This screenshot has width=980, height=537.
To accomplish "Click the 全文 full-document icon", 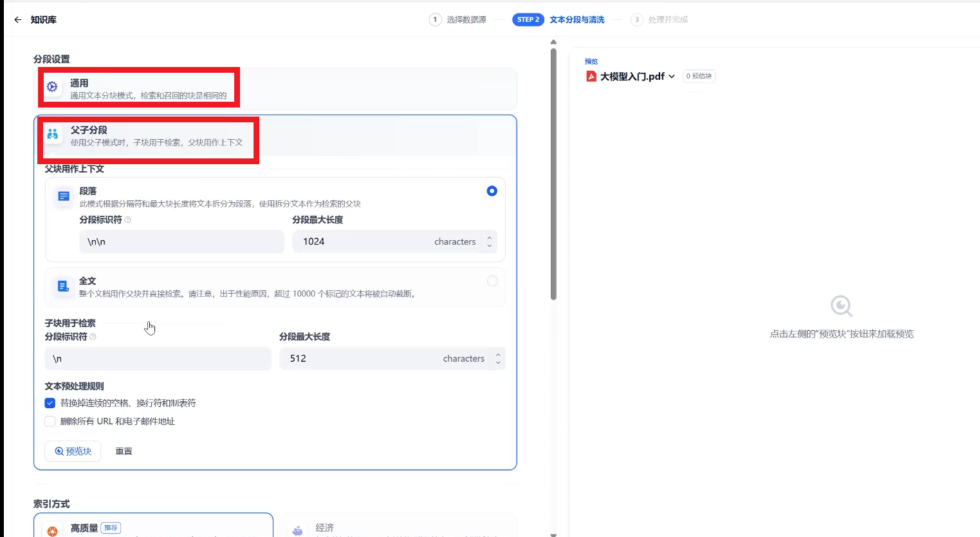I will click(x=63, y=287).
